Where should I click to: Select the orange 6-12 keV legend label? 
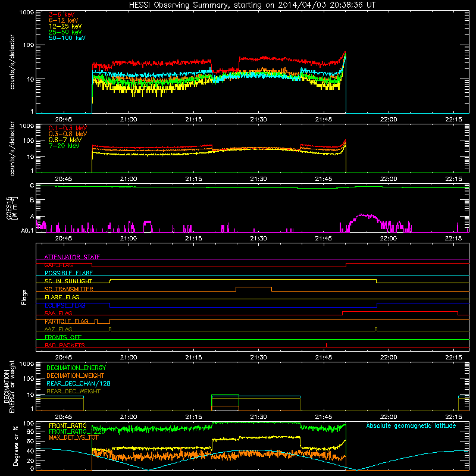tap(64, 20)
